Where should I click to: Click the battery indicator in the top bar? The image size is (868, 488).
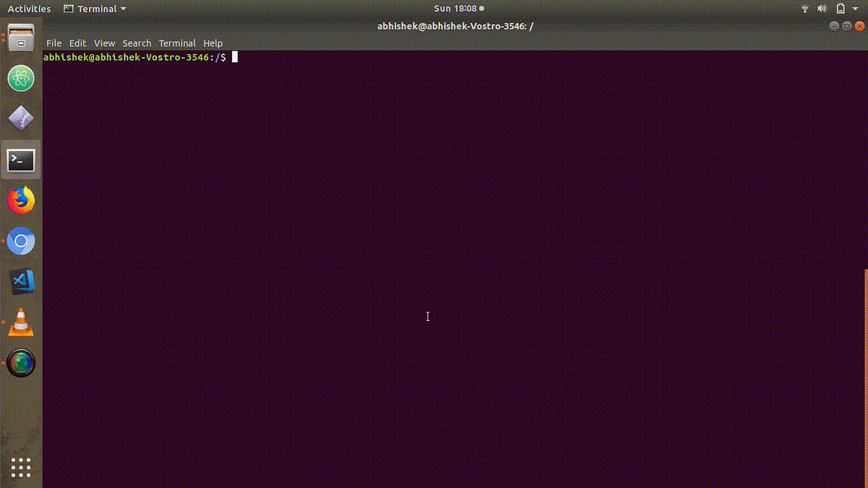pos(839,9)
